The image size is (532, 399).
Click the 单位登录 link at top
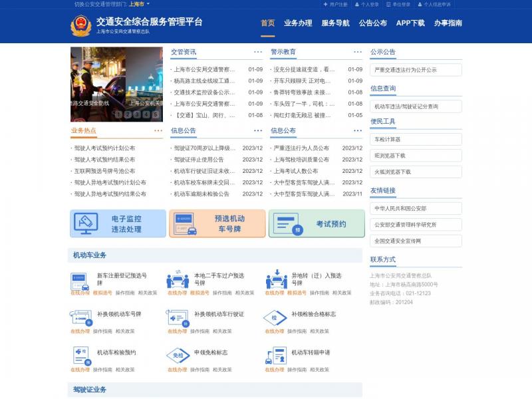pos(398,5)
